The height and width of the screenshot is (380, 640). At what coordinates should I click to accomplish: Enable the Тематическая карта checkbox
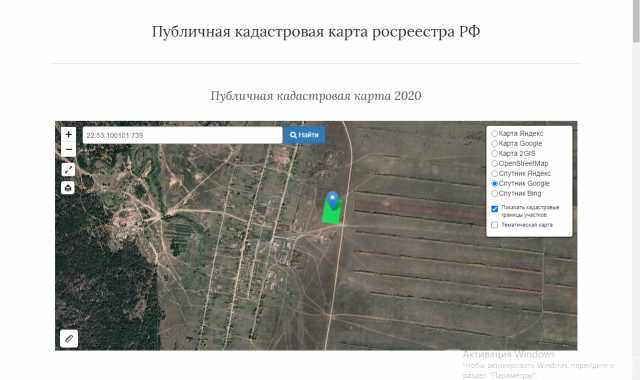pyautogui.click(x=495, y=225)
